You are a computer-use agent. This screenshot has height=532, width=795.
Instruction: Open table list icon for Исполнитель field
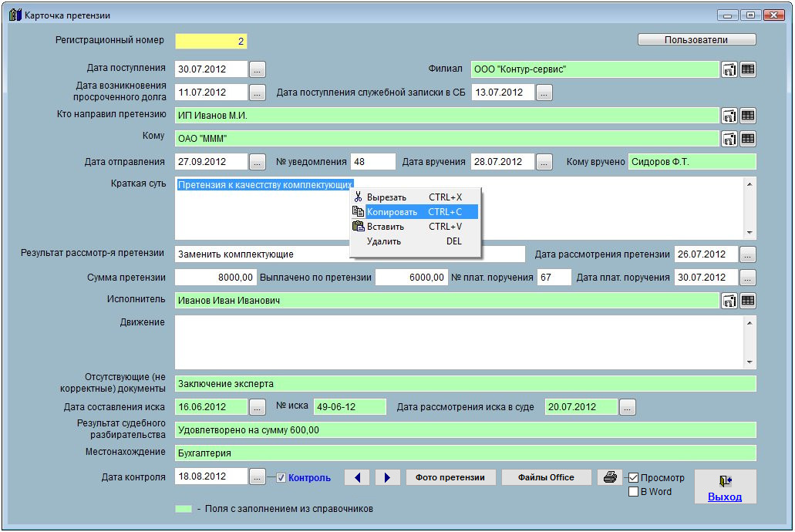point(747,301)
